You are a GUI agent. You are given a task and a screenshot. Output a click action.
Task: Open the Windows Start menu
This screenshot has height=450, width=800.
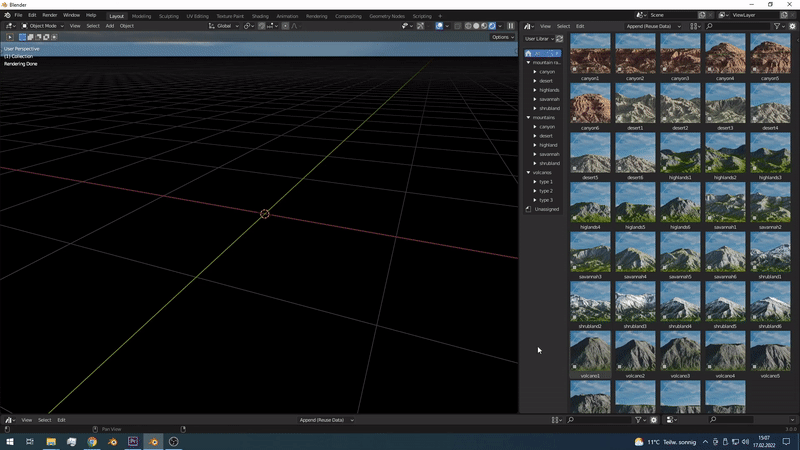point(10,441)
